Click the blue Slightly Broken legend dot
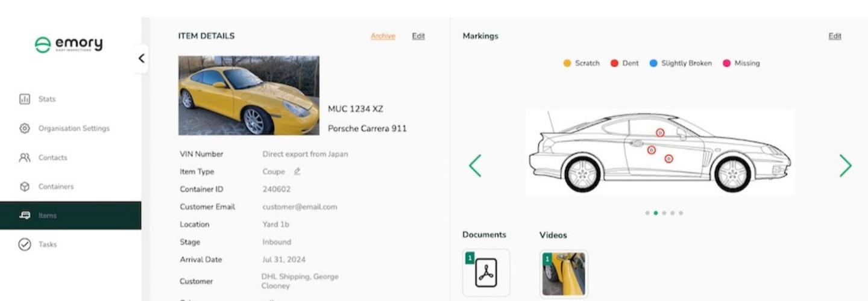Viewport: 868px width, 301px height. (x=653, y=63)
